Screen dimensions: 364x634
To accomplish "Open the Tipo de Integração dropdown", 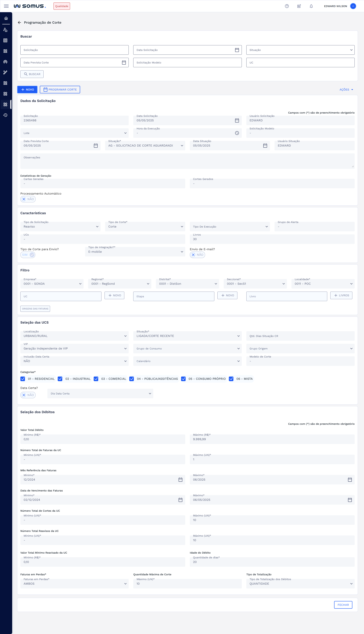I will coord(135,252).
